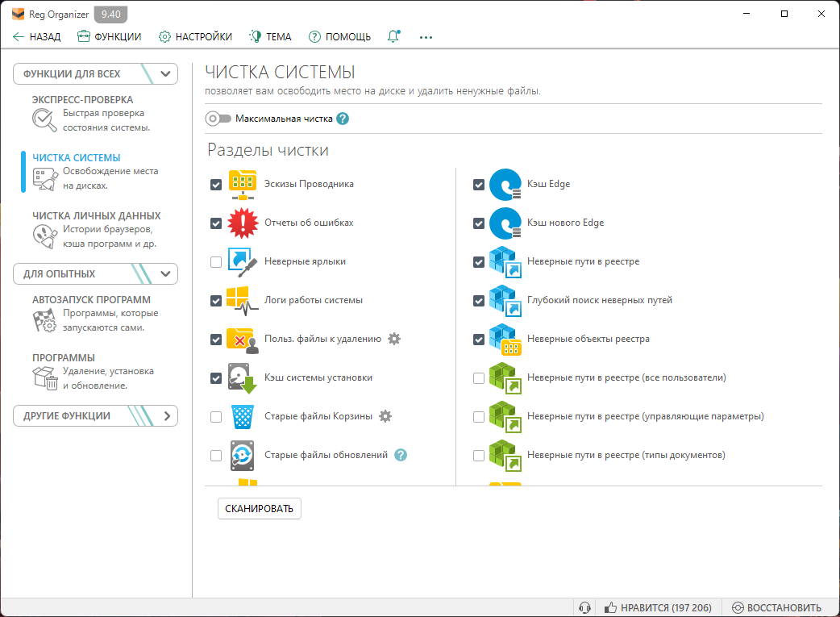This screenshot has width=840, height=617.
Task: Open the НАСТРОЙКИ menu
Action: coord(196,36)
